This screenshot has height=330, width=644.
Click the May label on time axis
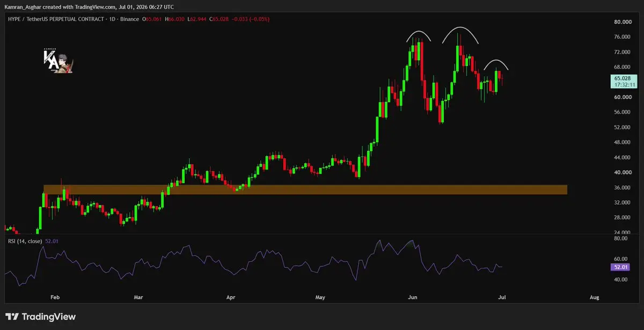pyautogui.click(x=320, y=297)
